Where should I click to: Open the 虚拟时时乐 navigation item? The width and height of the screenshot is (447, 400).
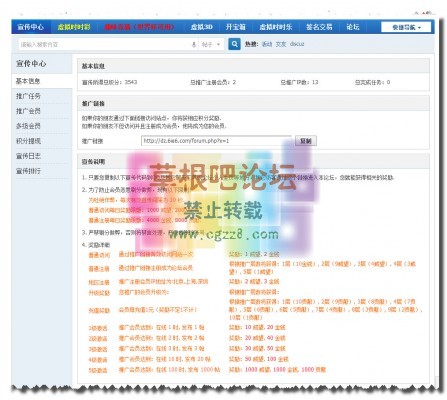(275, 27)
